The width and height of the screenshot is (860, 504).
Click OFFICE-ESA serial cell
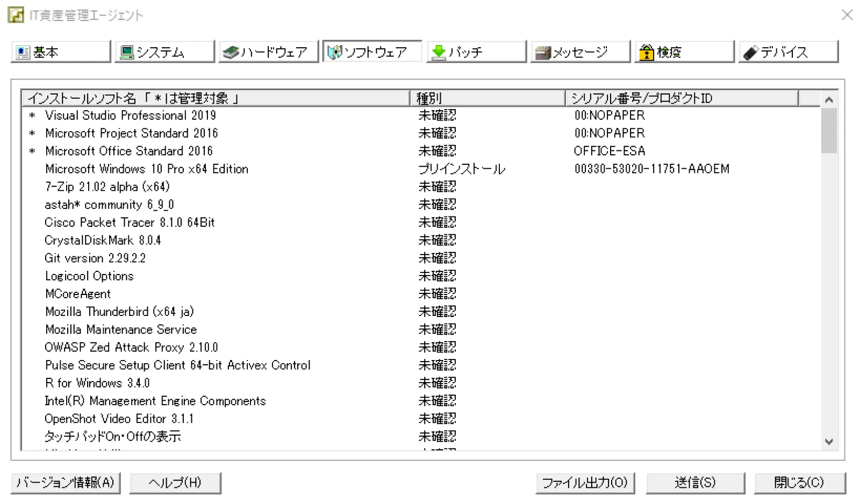click(x=610, y=151)
